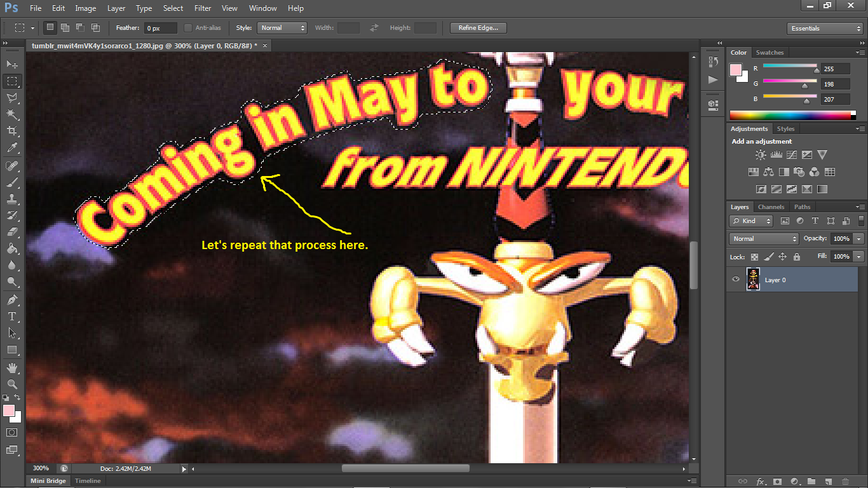Select the Crop tool

12,131
